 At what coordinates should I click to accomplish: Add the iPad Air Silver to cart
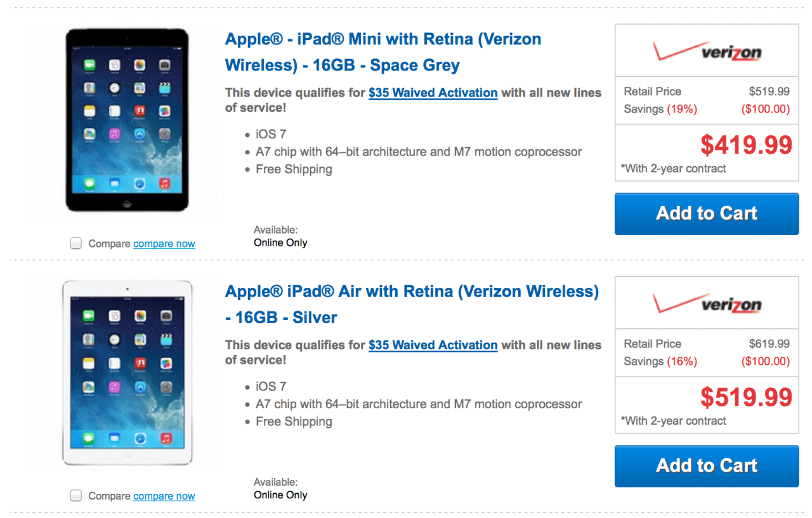707,466
